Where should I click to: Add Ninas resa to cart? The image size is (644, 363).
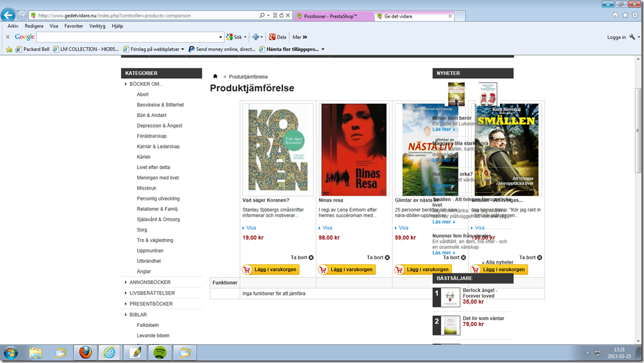(346, 270)
